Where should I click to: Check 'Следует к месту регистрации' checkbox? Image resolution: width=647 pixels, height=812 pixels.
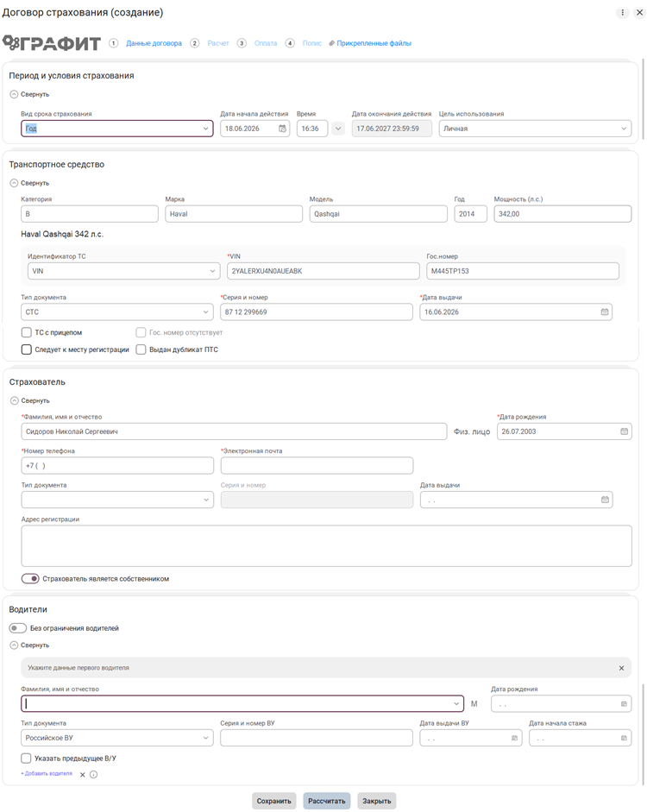point(27,349)
